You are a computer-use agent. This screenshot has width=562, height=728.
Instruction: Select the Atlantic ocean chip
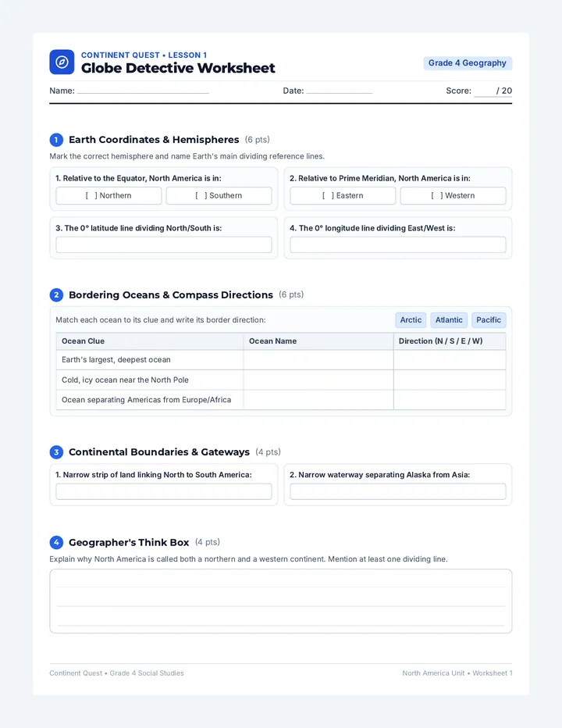click(x=449, y=320)
